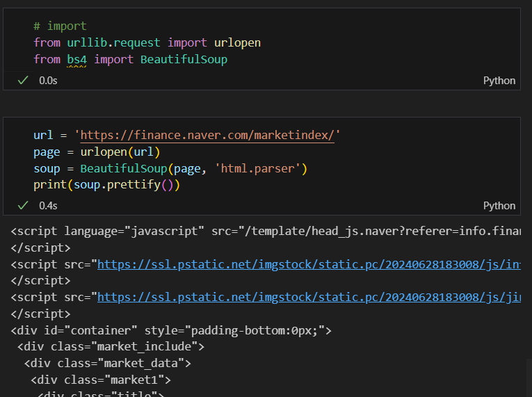Open the second ssl.pstatic.net script link
The width and height of the screenshot is (532, 397).
tap(309, 298)
